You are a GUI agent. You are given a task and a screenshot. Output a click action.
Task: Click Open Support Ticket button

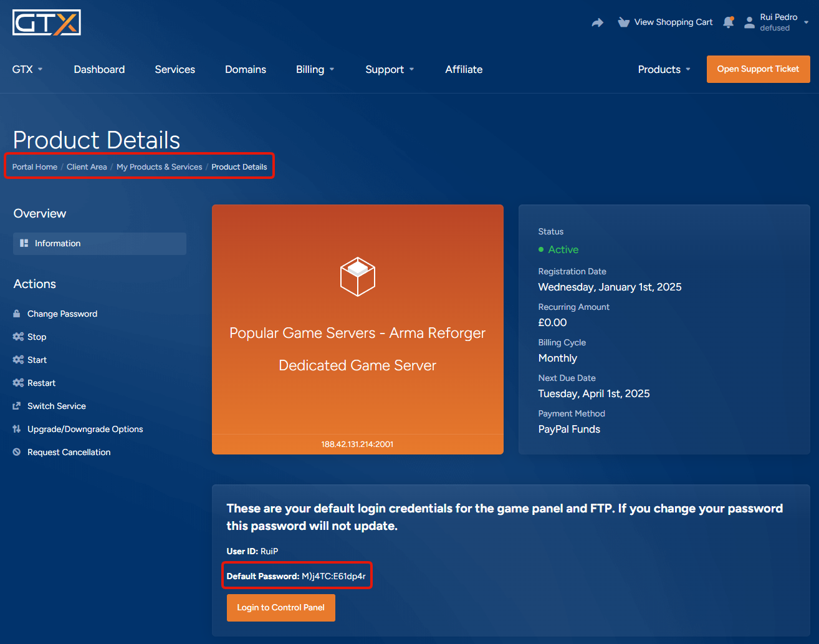point(758,69)
